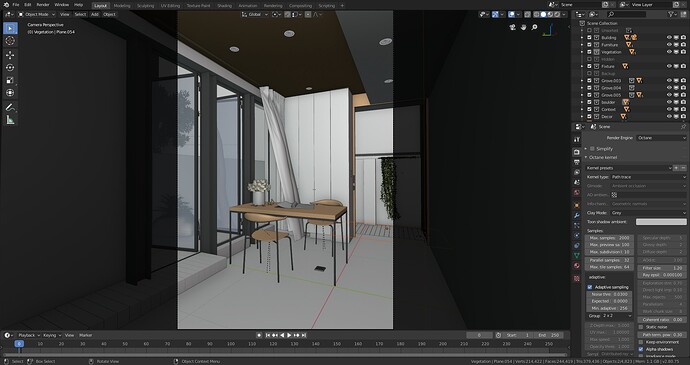Open viewport View menu button
690x365 pixels.
click(x=65, y=15)
